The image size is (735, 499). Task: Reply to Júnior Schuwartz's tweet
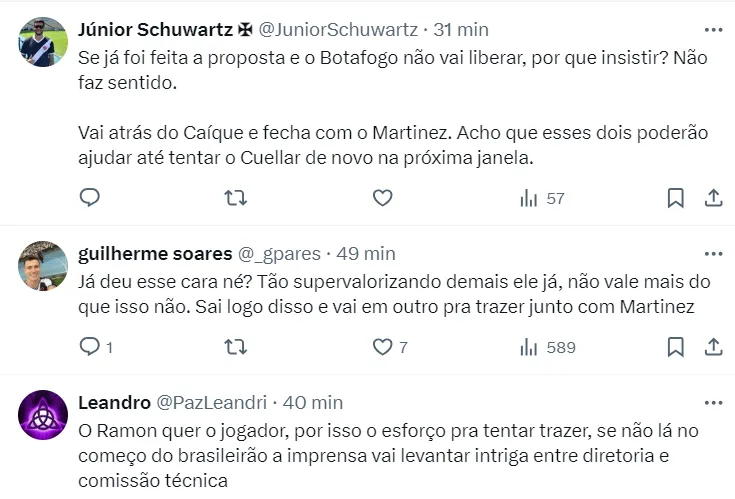click(x=90, y=198)
